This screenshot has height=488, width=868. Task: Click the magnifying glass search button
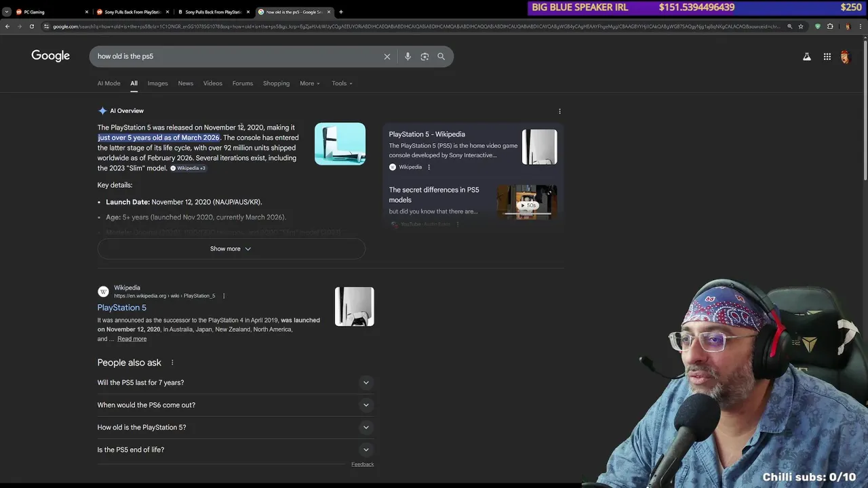point(441,56)
